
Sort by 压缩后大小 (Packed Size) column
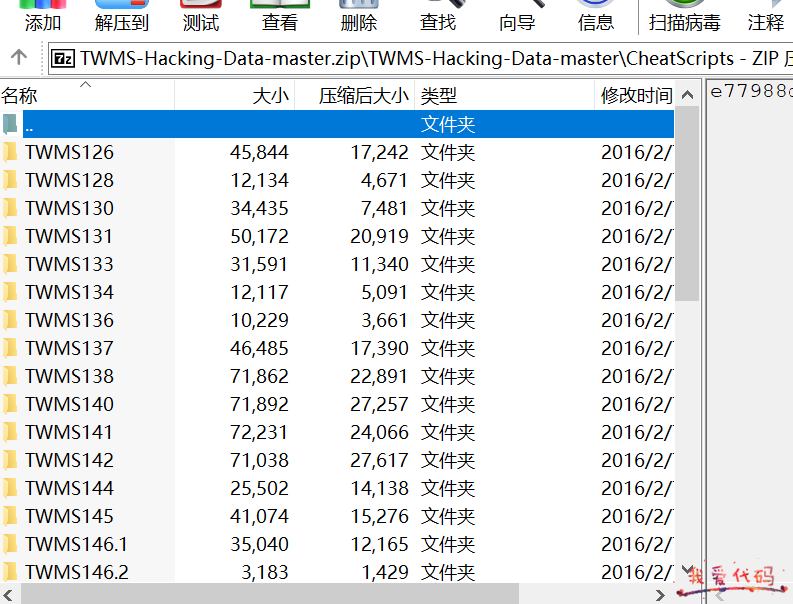click(364, 96)
